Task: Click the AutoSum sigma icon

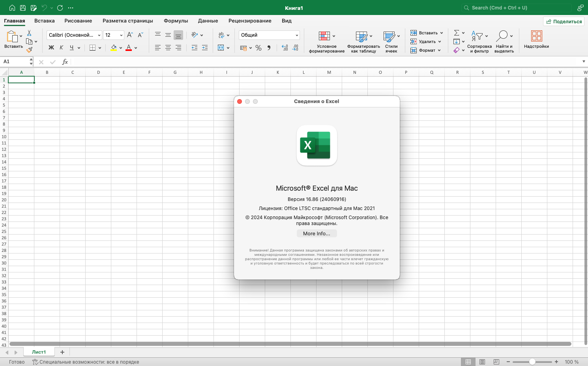Action: coord(457,33)
